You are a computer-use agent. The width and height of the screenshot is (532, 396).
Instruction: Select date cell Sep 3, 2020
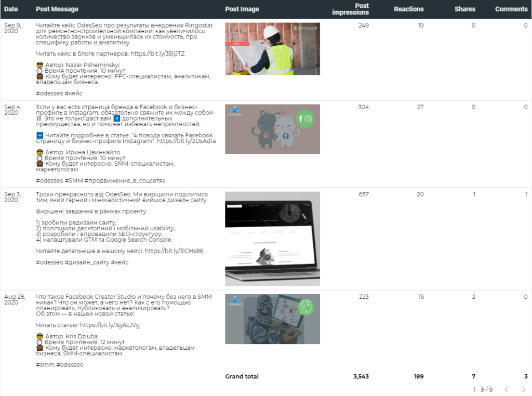pos(12,197)
